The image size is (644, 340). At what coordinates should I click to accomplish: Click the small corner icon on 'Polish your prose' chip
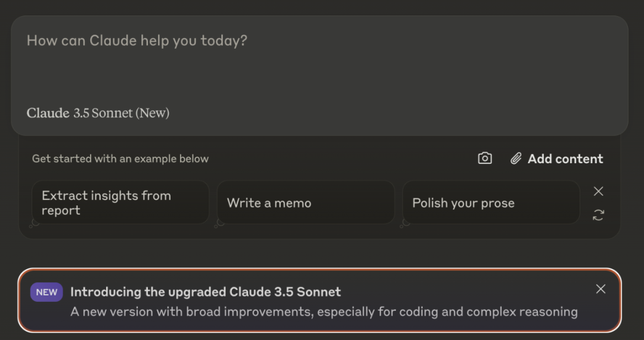pos(405,223)
